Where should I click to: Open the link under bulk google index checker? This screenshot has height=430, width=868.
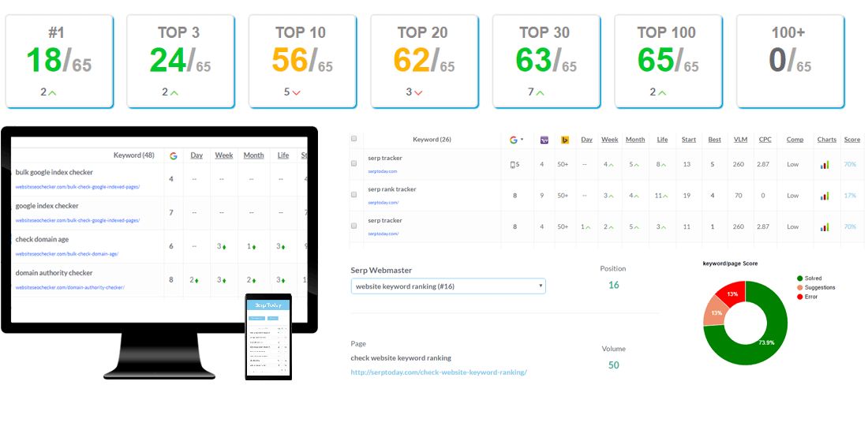tap(77, 187)
